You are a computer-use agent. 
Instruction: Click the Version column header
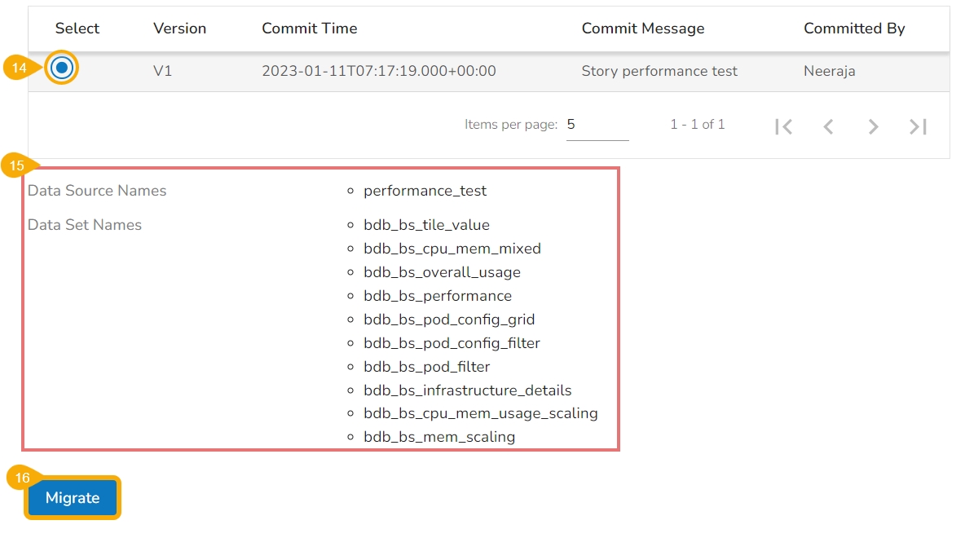pyautogui.click(x=179, y=29)
